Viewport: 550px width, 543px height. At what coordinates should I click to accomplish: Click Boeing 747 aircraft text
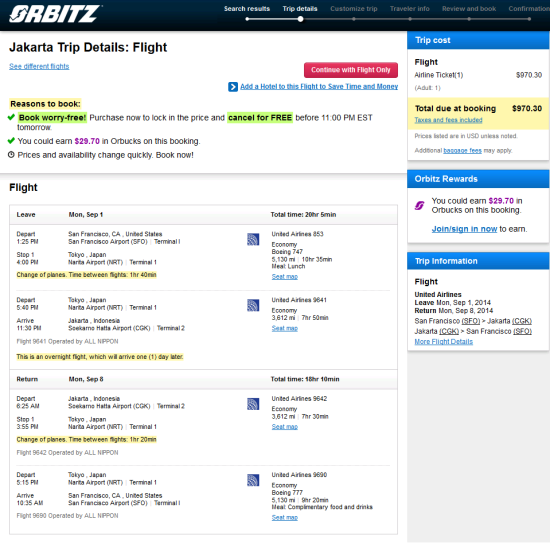tap(287, 252)
